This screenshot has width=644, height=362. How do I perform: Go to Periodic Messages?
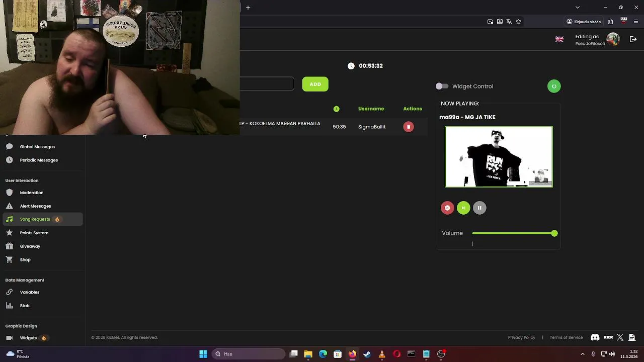(x=39, y=160)
